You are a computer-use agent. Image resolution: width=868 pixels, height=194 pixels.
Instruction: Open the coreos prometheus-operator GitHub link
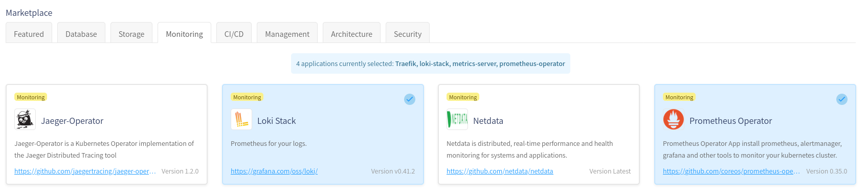point(731,171)
